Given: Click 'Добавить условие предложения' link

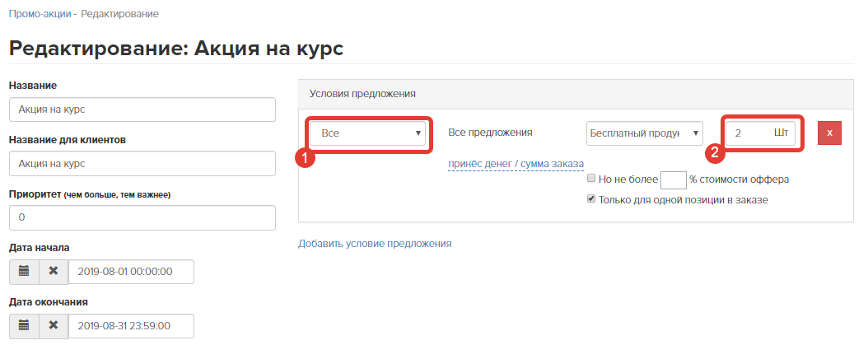Looking at the screenshot, I should (x=375, y=244).
